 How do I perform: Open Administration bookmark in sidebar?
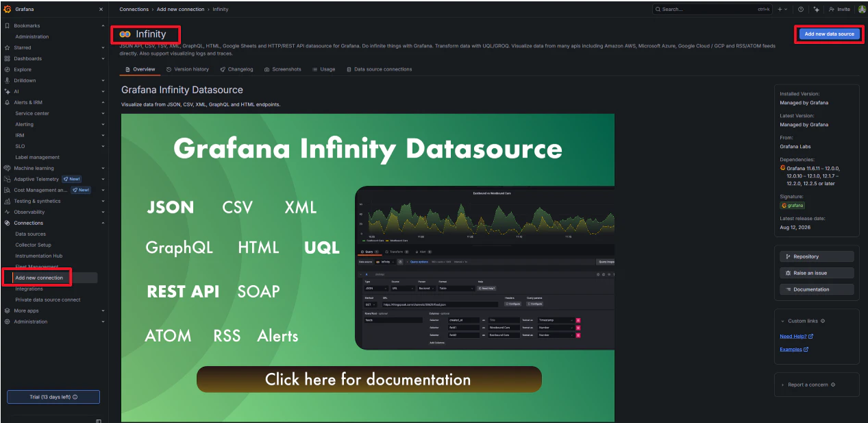pyautogui.click(x=32, y=36)
